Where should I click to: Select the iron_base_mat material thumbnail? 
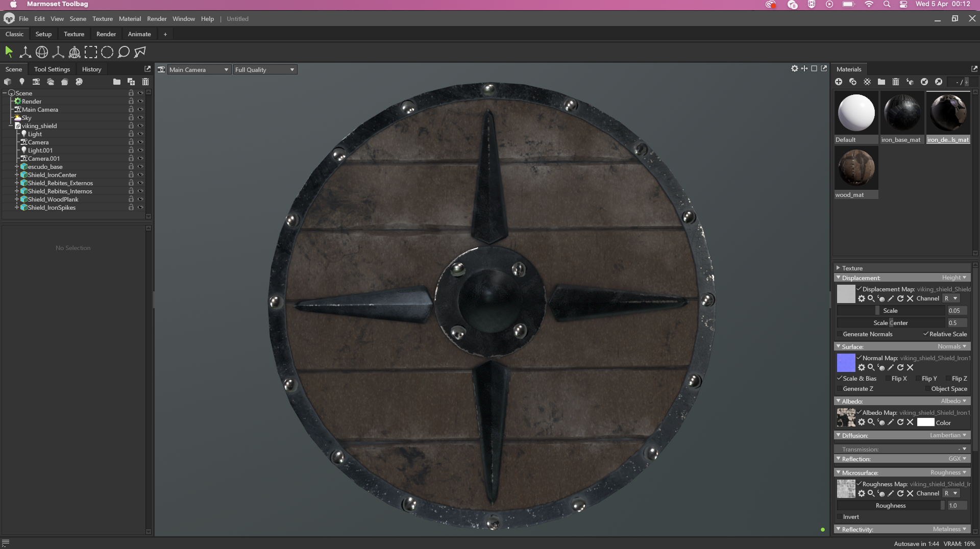click(x=902, y=117)
